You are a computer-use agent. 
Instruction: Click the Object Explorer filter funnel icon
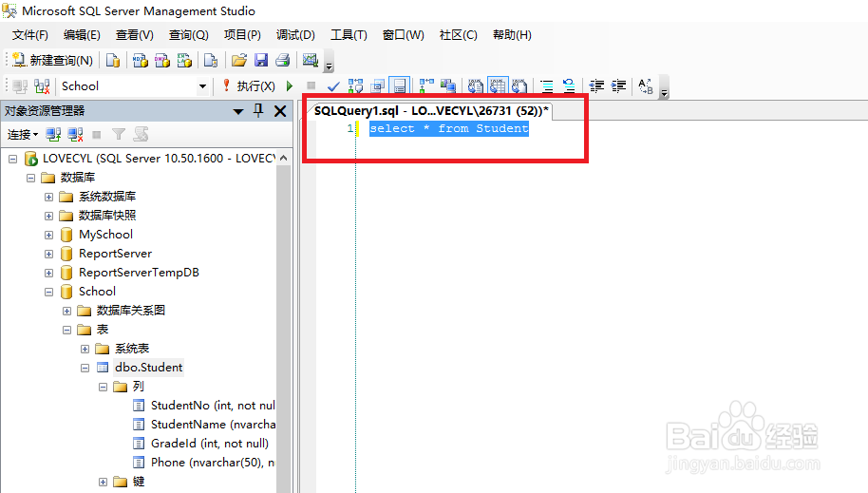[119, 134]
